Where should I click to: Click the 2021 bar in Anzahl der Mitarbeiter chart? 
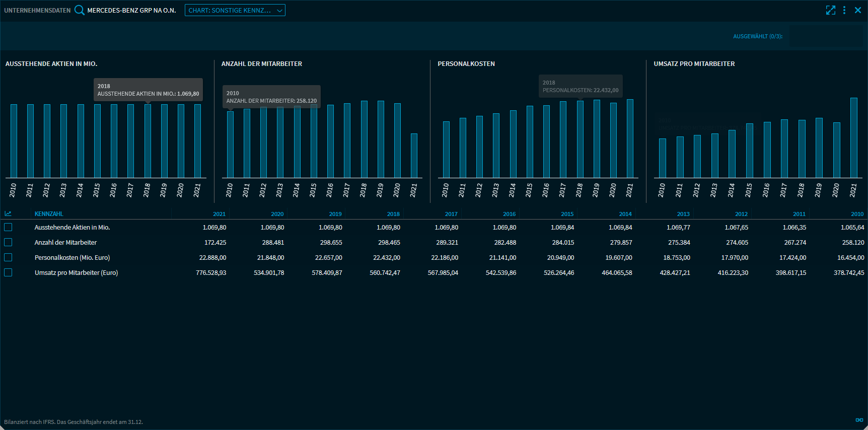click(414, 156)
